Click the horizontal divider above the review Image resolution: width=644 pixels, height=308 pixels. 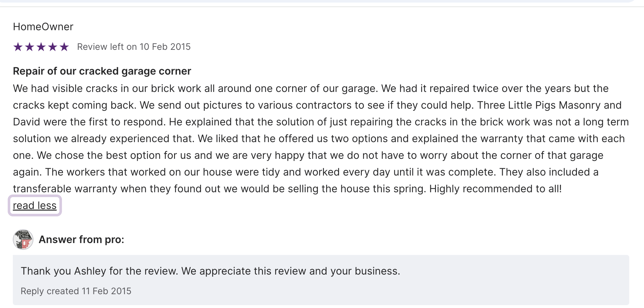(321, 7)
